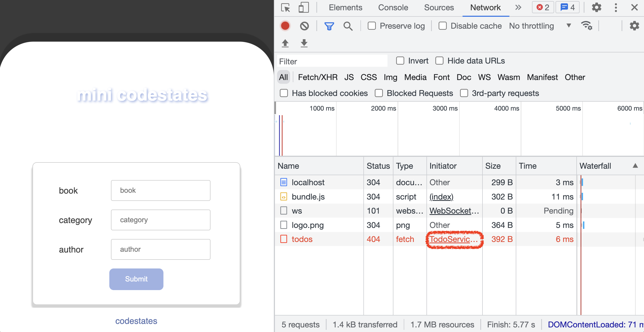Click the book input field
644x332 pixels.
tap(160, 190)
